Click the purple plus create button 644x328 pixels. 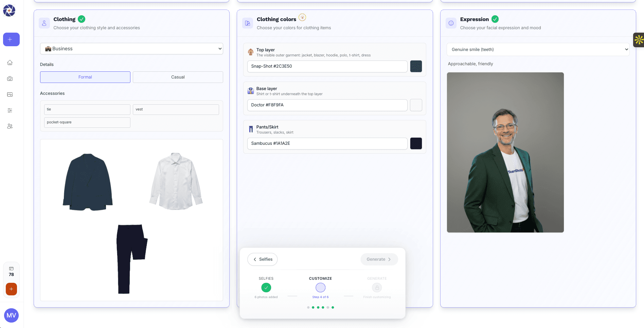(x=11, y=39)
